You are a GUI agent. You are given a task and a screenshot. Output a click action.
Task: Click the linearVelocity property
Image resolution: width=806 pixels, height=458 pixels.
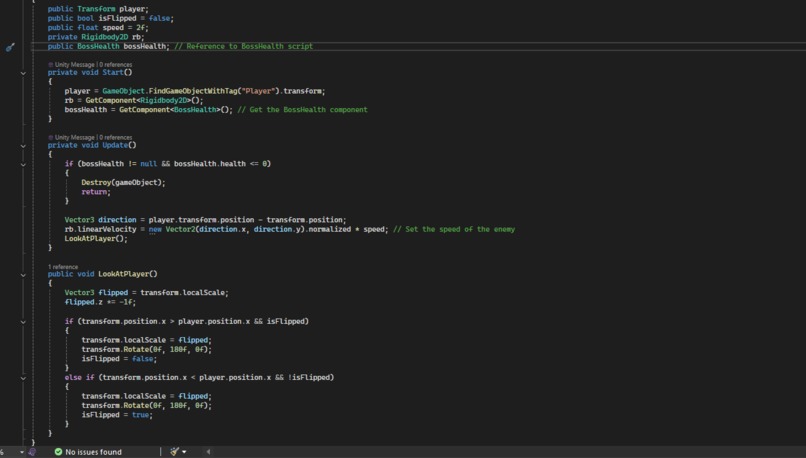coord(107,229)
